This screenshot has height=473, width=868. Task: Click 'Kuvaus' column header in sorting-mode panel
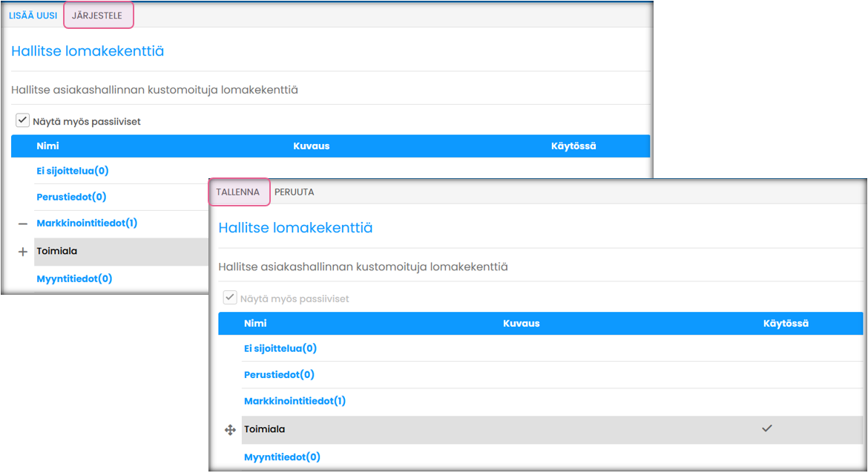point(521,324)
